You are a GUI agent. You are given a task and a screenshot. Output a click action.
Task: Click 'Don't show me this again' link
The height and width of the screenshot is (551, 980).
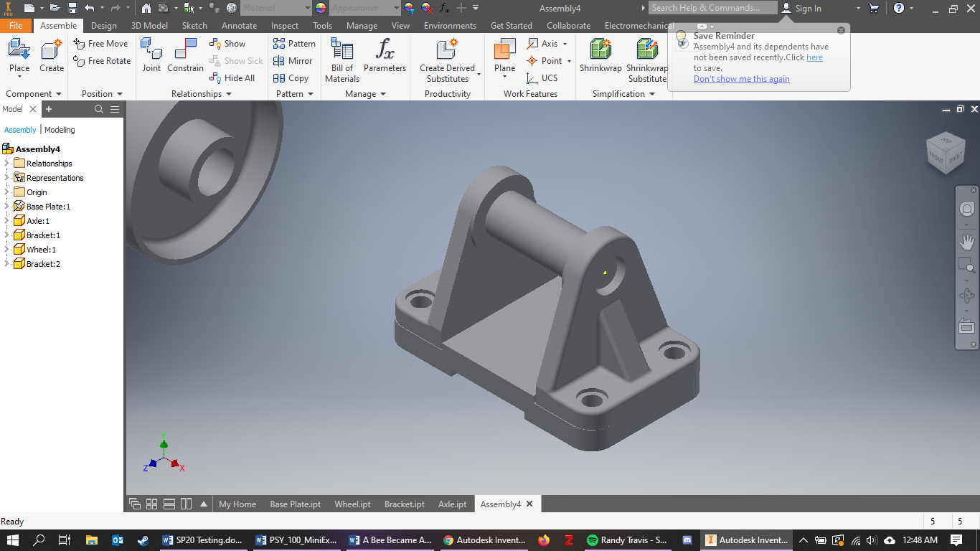pos(742,79)
